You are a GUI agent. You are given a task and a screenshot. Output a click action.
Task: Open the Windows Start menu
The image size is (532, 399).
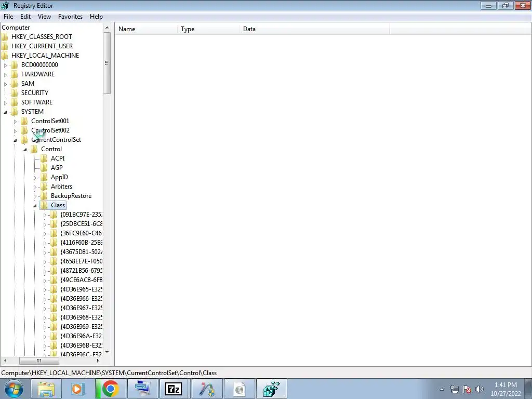tap(14, 389)
